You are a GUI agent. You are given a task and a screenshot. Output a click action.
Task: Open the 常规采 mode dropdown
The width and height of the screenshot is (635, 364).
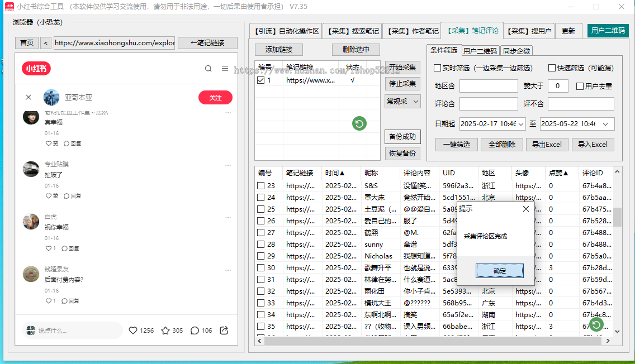[x=402, y=102]
